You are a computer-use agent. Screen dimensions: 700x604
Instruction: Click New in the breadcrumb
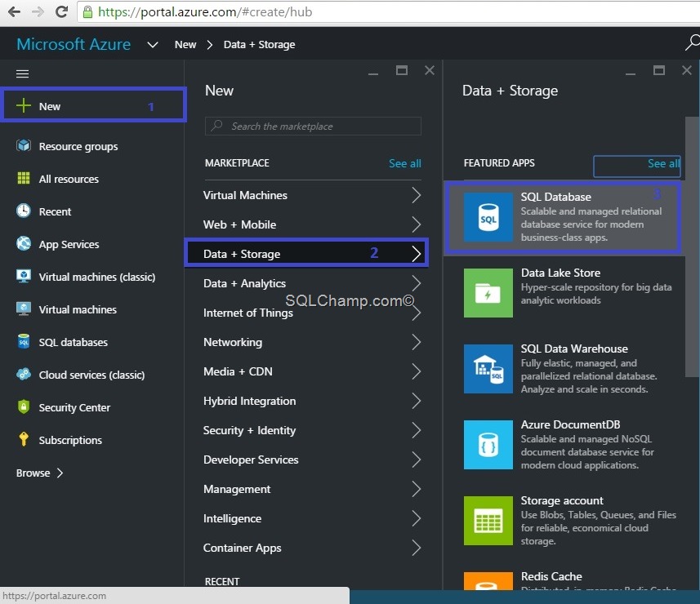click(185, 45)
